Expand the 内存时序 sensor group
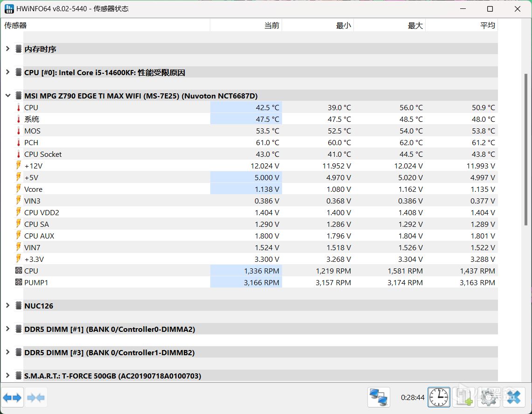The height and width of the screenshot is (414, 532). point(7,49)
